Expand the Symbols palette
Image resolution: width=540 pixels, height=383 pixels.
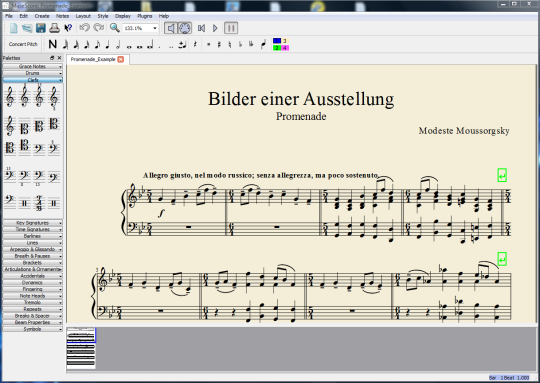click(x=33, y=329)
